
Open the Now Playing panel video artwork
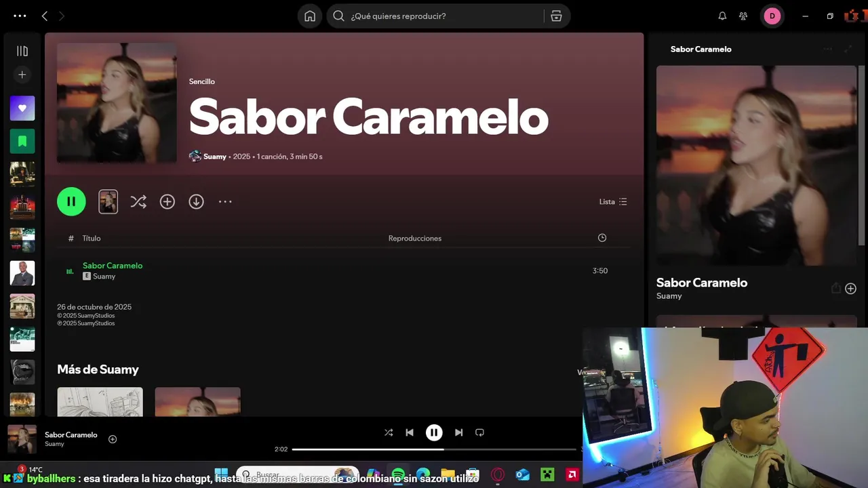pos(756,165)
